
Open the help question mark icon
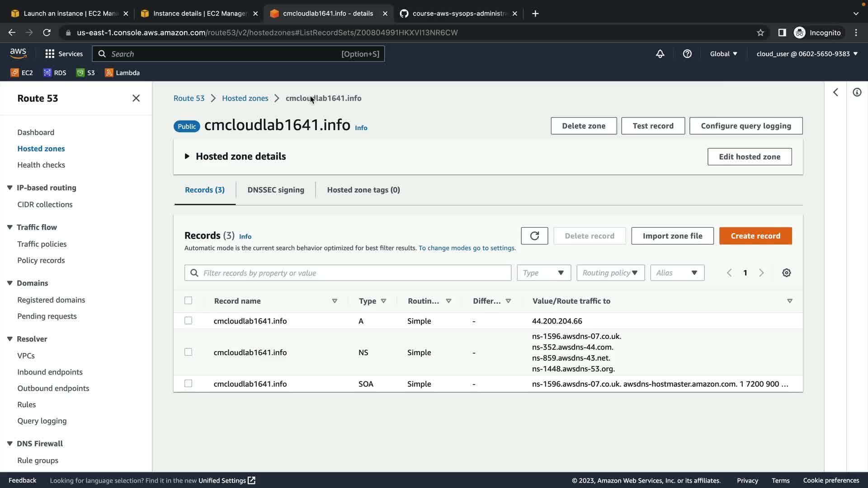[687, 54]
